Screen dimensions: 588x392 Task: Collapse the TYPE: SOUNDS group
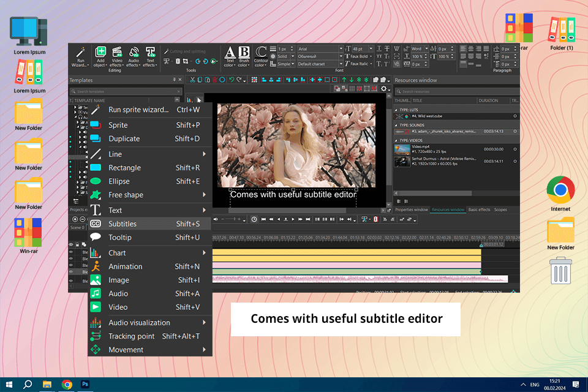pyautogui.click(x=396, y=126)
